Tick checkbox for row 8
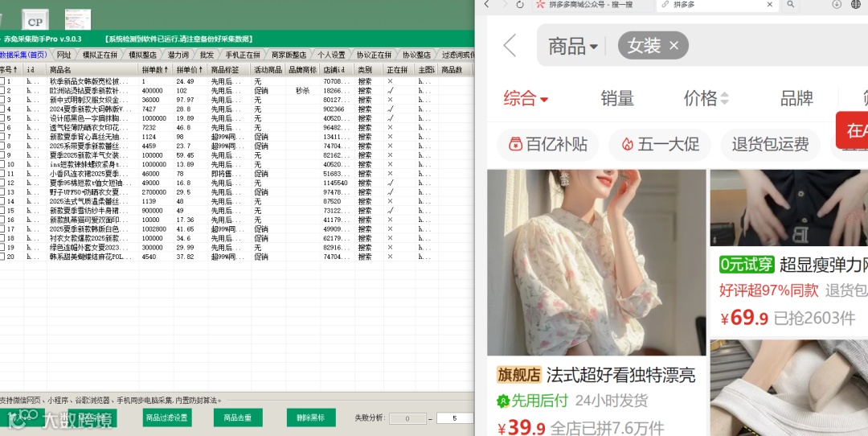 click(x=2, y=146)
